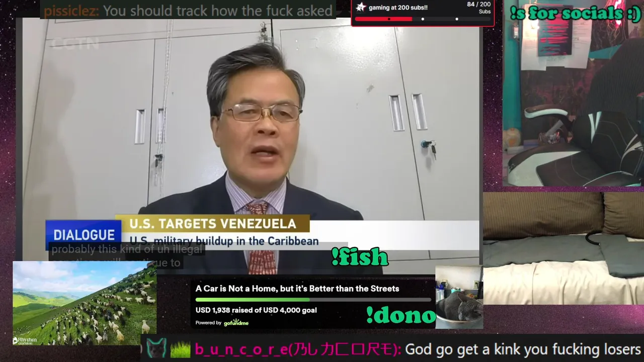Screen dimensions: 644x362
Task: Click the CGTN watermark logo in video
Action: [74, 44]
